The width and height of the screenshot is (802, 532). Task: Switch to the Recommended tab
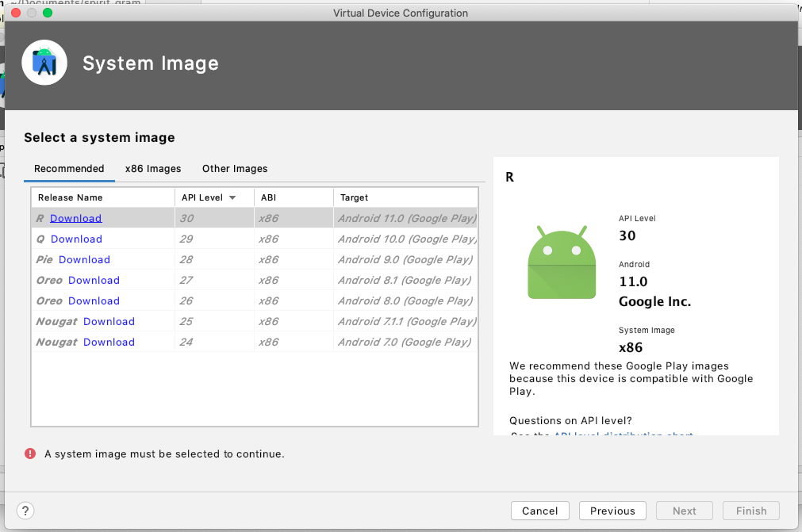(69, 169)
